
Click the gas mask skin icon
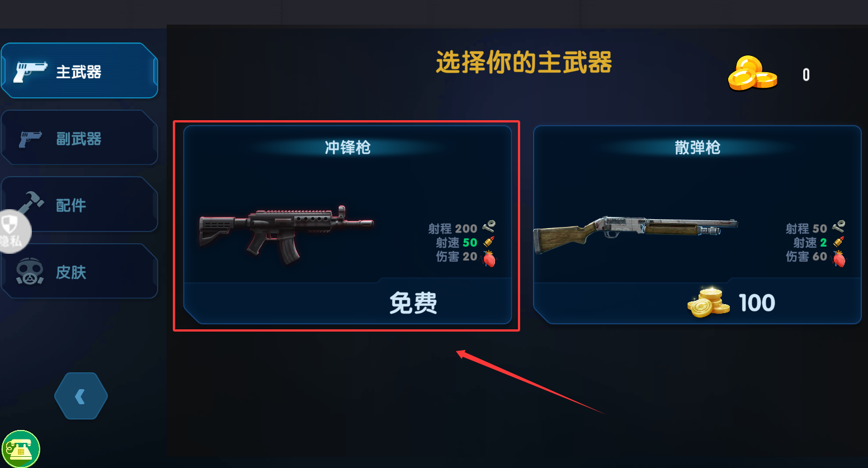coord(30,272)
